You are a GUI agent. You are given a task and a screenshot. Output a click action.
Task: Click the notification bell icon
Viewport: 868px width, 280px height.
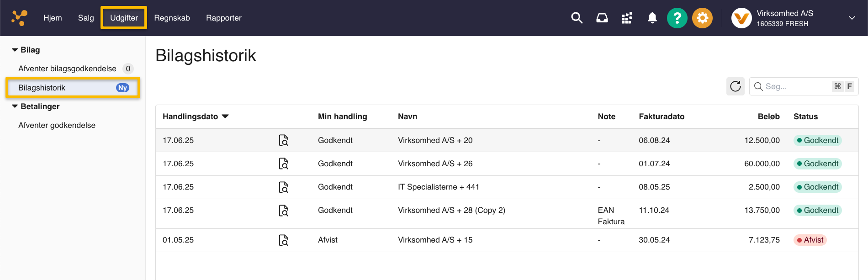[652, 18]
